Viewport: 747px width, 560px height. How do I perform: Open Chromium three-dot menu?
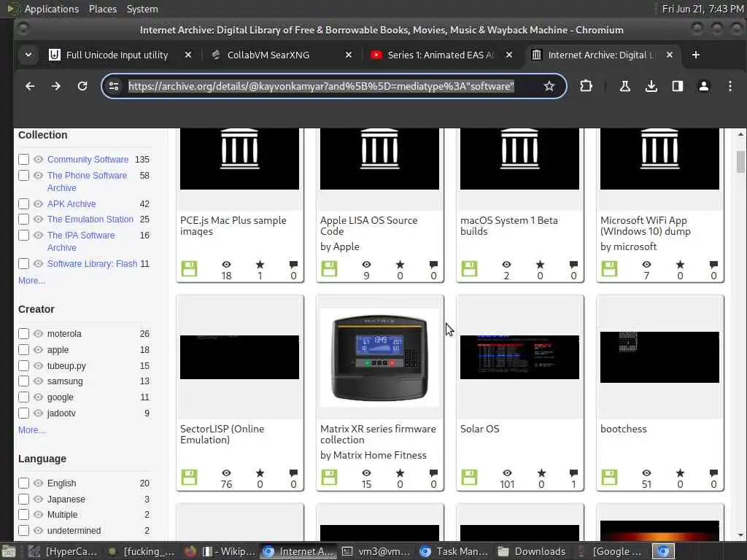(729, 86)
